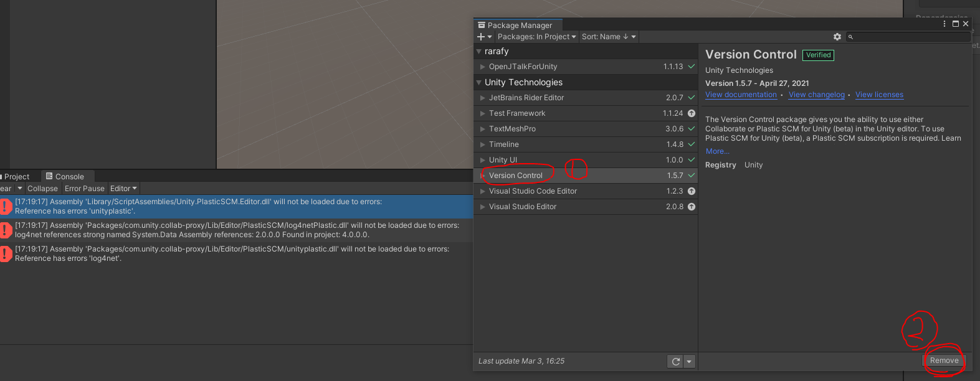
Task: Click update arrow icon on Visual Studio Editor
Action: (x=692, y=207)
